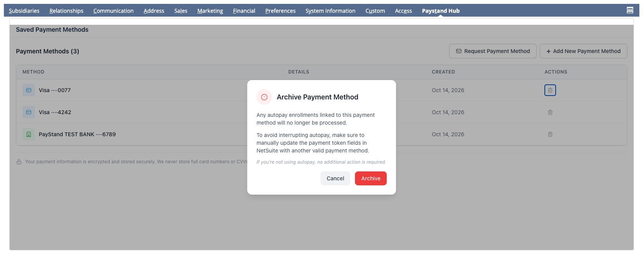The width and height of the screenshot is (644, 255).
Task: Click the DETAILS column header
Action: [299, 72]
